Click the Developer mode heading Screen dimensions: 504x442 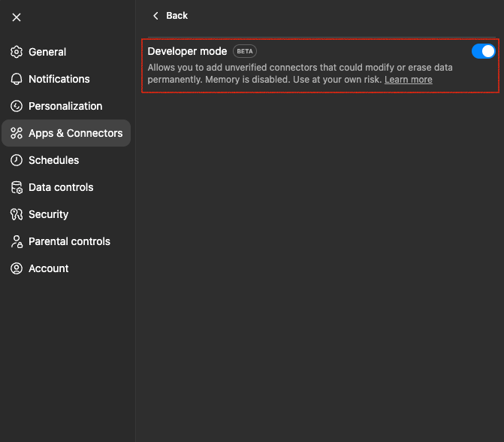click(187, 51)
